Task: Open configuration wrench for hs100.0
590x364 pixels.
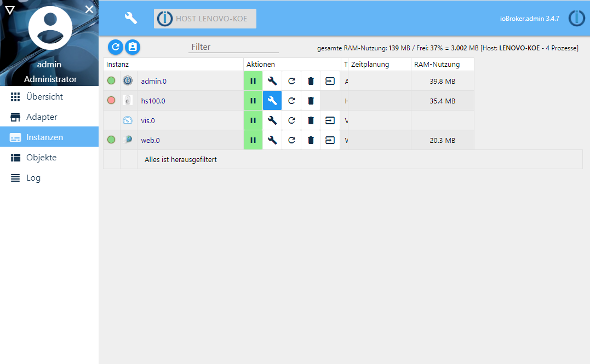Action: tap(272, 101)
